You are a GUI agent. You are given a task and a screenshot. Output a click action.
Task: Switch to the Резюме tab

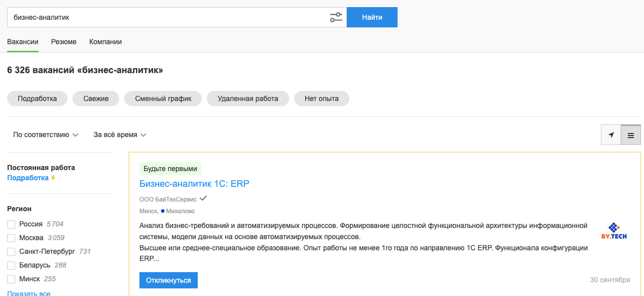coord(63,42)
